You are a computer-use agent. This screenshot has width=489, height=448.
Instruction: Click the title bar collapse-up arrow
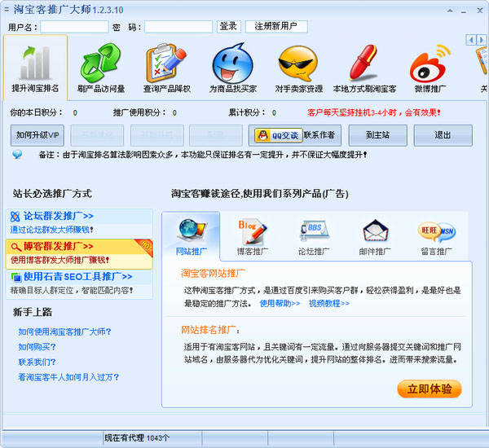click(x=450, y=11)
